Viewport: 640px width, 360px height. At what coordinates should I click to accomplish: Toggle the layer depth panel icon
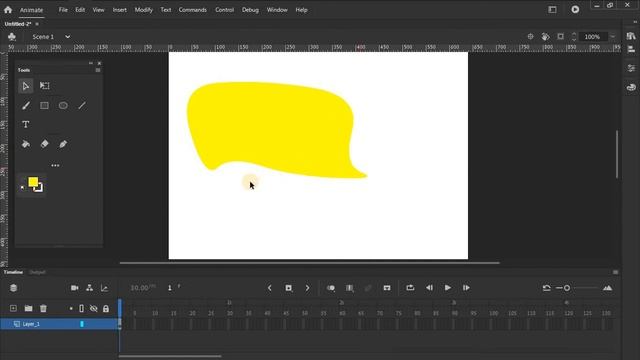click(x=13, y=288)
